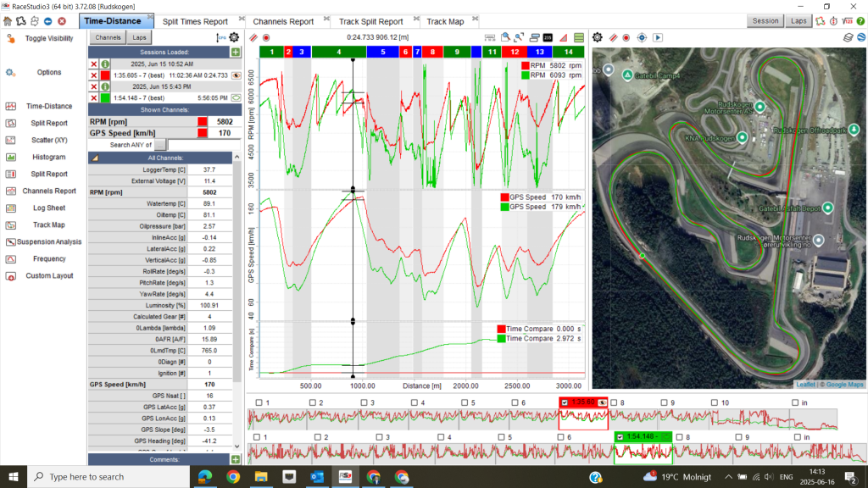Toggle eye visibility for the 1:35.605 lap
Screen dimensions: 868x488
coord(236,75)
